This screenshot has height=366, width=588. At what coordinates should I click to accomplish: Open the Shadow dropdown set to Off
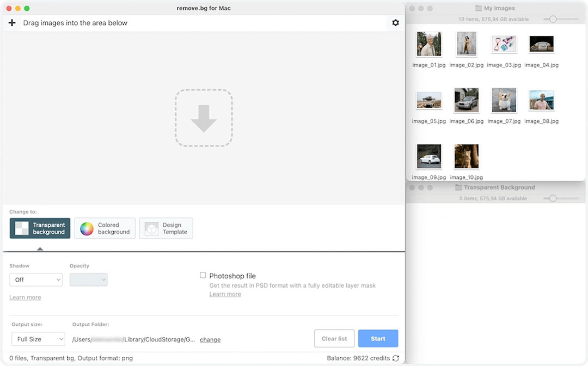coord(36,280)
